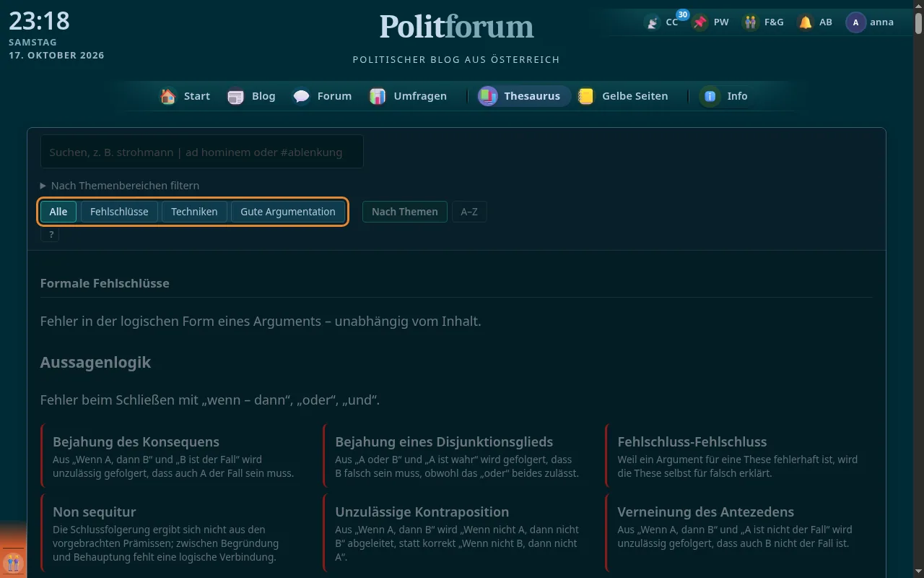The width and height of the screenshot is (924, 578).
Task: Click the Formale Fehlschlüsse heading
Action: 105,283
